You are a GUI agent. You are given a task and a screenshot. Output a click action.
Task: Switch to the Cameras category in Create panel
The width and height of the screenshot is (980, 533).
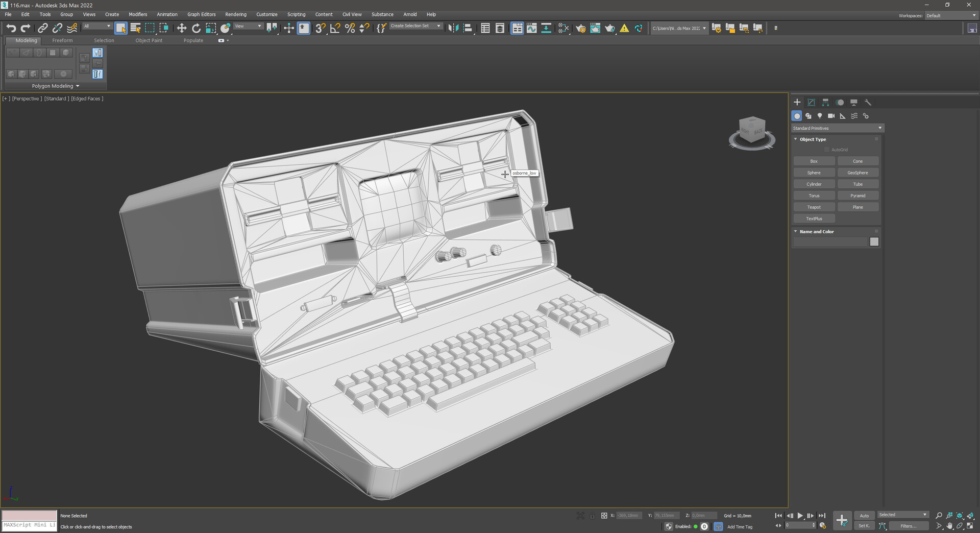point(831,116)
